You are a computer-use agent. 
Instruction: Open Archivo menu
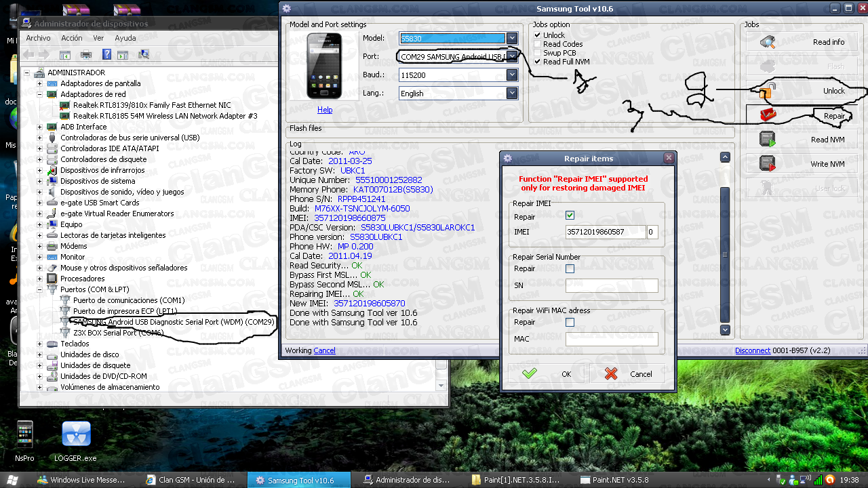[38, 38]
